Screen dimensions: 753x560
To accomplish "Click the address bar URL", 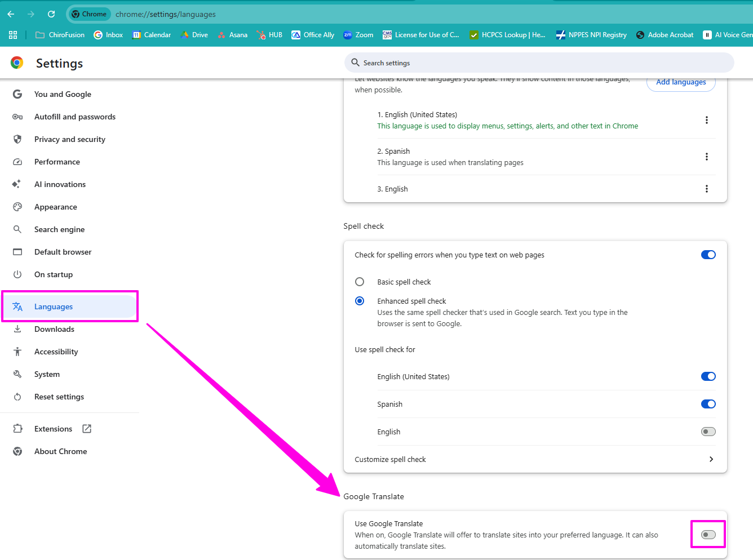I will point(166,14).
